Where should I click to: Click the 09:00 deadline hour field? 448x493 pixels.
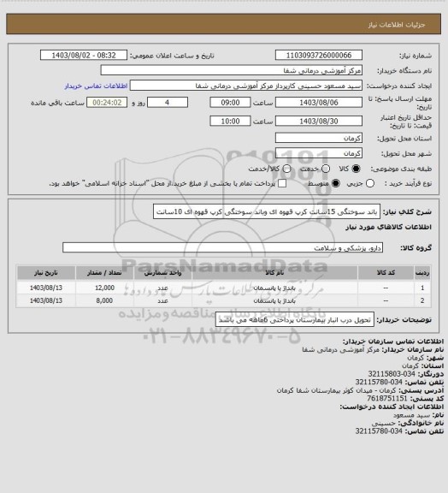[230, 103]
